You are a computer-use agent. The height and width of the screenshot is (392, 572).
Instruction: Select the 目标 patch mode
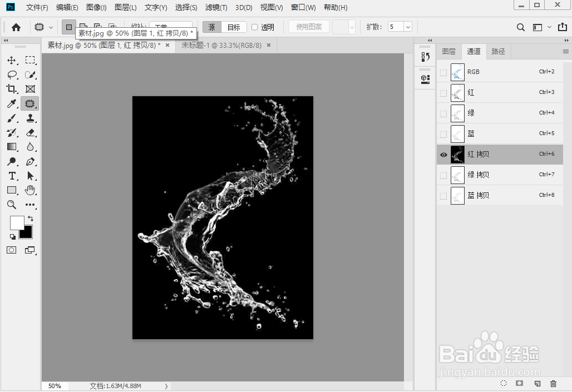pyautogui.click(x=234, y=27)
